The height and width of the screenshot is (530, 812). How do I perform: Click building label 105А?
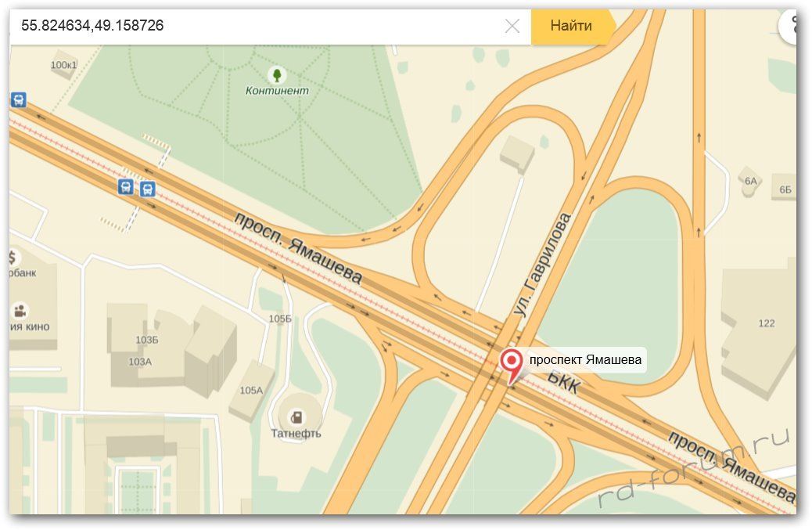click(251, 390)
